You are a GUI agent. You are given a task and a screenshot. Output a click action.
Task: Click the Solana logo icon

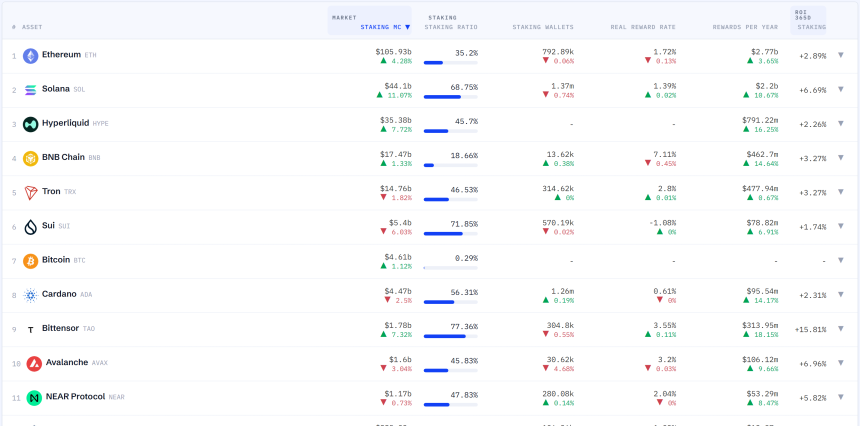point(30,90)
